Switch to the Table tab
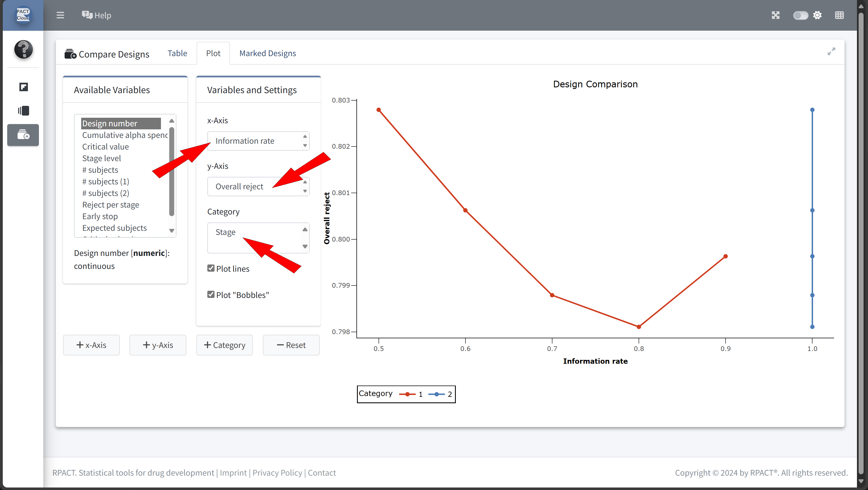 pyautogui.click(x=177, y=53)
